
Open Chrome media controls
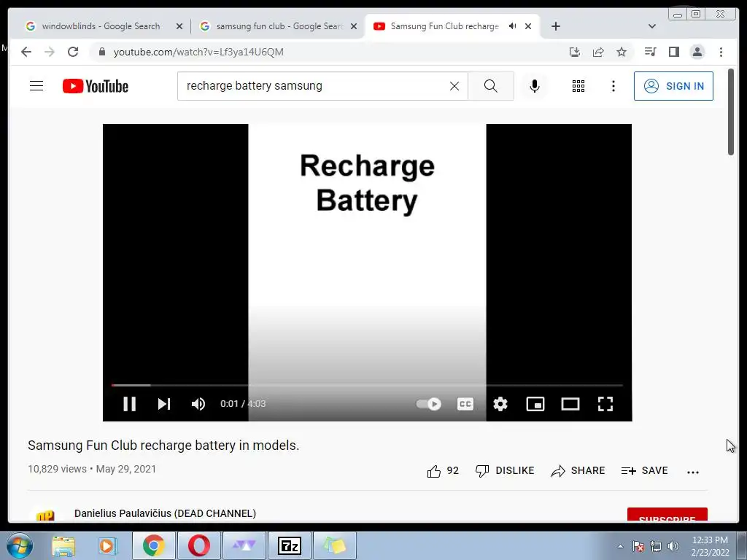(x=650, y=52)
